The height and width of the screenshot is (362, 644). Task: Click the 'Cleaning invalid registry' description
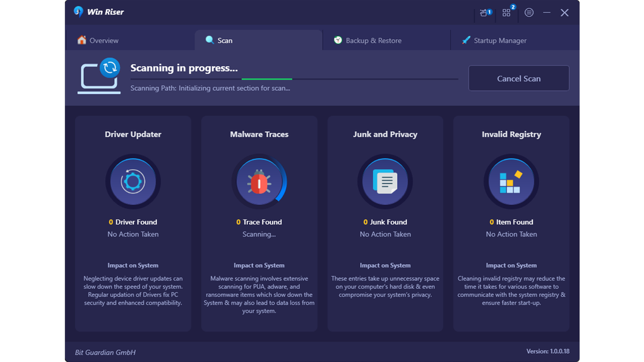511,291
